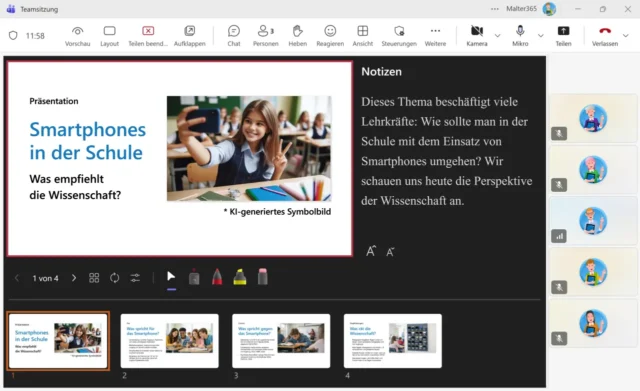Click the '1 von 4' slide counter
Image resolution: width=640 pixels, height=391 pixels.
[x=45, y=278]
